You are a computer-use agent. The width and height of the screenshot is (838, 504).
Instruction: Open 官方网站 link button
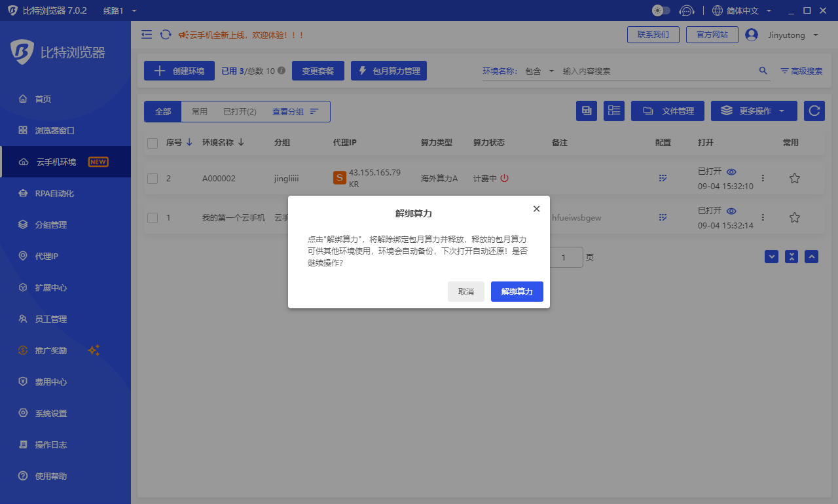[x=712, y=35]
